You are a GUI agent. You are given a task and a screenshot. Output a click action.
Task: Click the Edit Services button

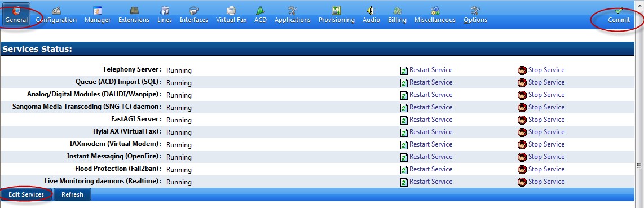(x=27, y=194)
